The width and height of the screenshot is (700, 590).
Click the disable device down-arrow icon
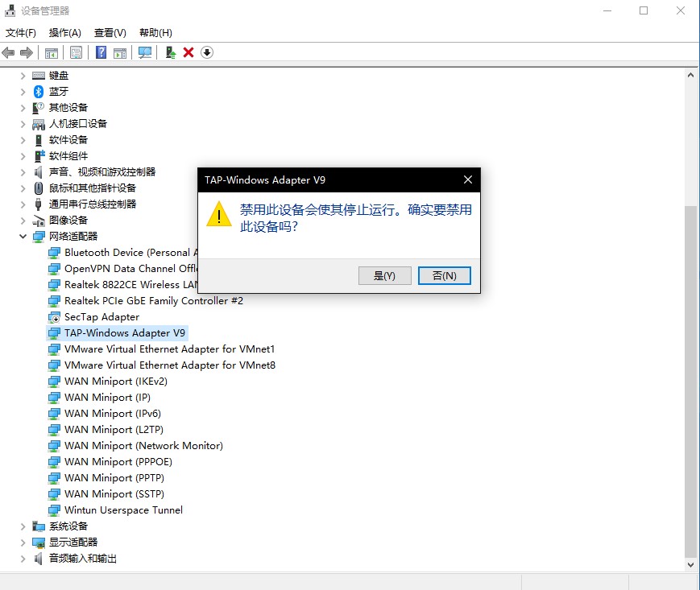pos(207,52)
